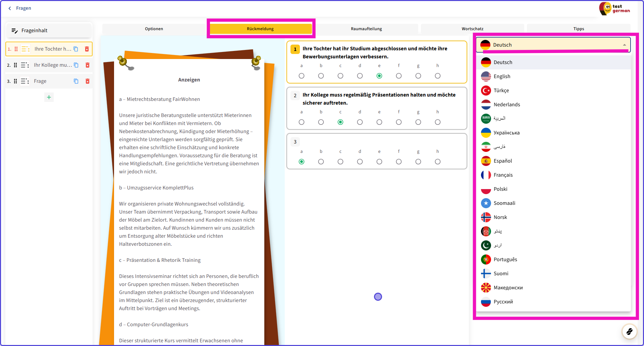Screen dimensions: 644x346
Task: Open the Wortschatz tab
Action: click(472, 29)
